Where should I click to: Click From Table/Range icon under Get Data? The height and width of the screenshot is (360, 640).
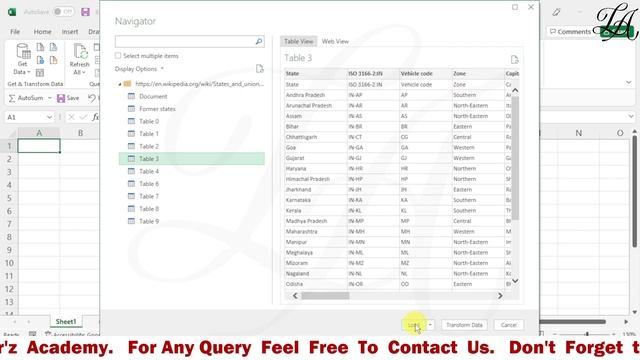[x=40, y=73]
